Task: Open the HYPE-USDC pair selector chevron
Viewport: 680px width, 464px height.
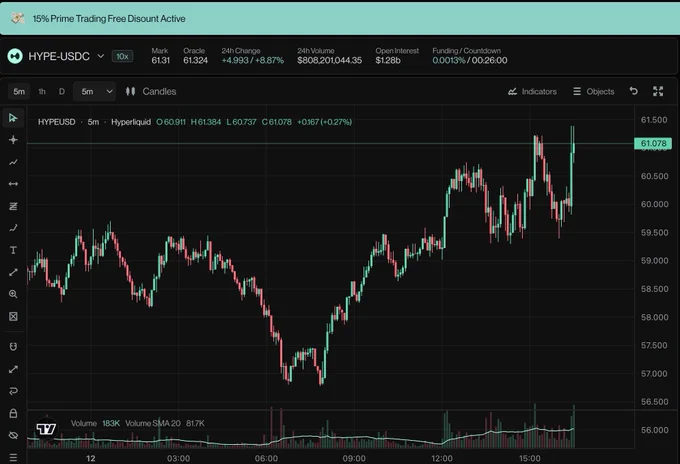Action: [x=101, y=56]
